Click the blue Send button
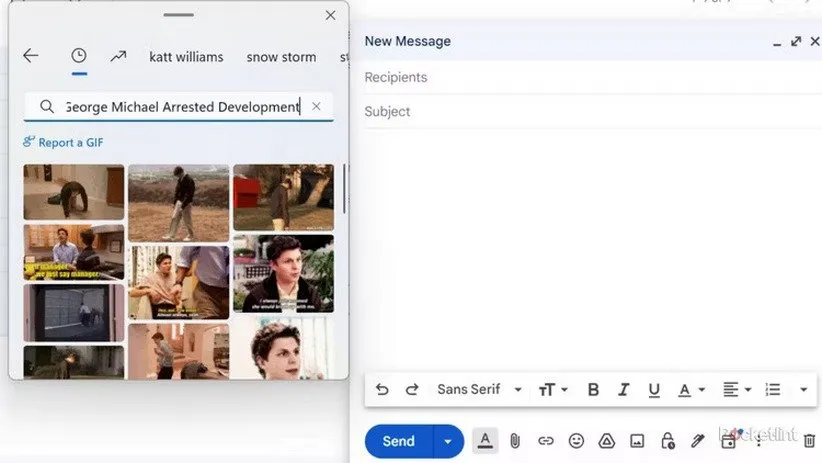This screenshot has width=822, height=463. [398, 441]
